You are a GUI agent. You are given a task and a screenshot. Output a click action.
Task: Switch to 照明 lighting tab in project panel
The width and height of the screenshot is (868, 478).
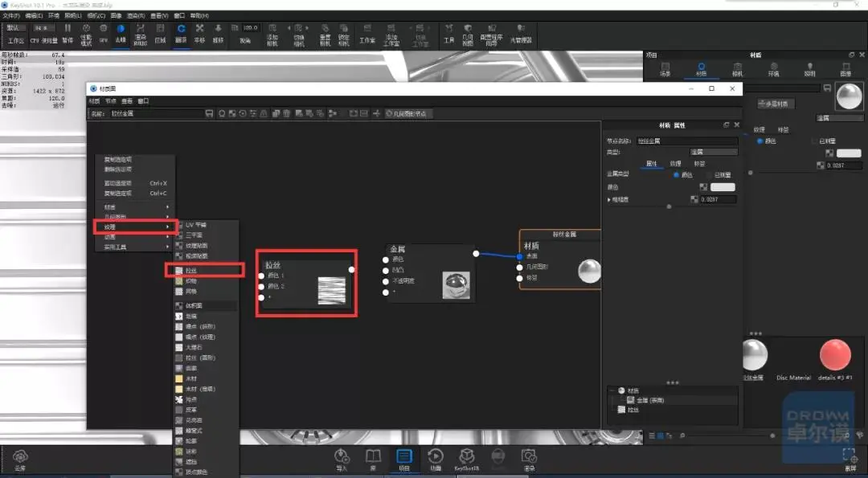pyautogui.click(x=810, y=69)
